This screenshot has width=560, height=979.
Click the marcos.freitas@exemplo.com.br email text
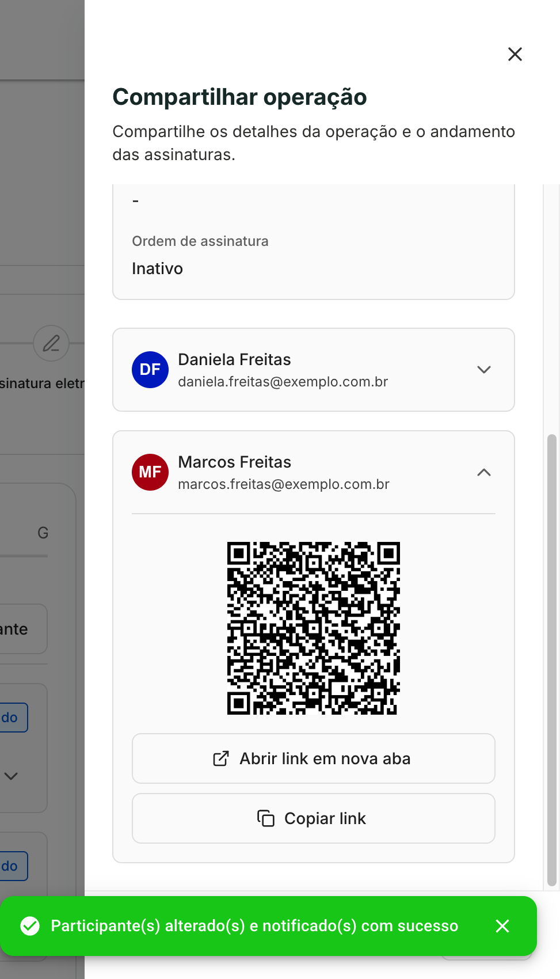284,484
